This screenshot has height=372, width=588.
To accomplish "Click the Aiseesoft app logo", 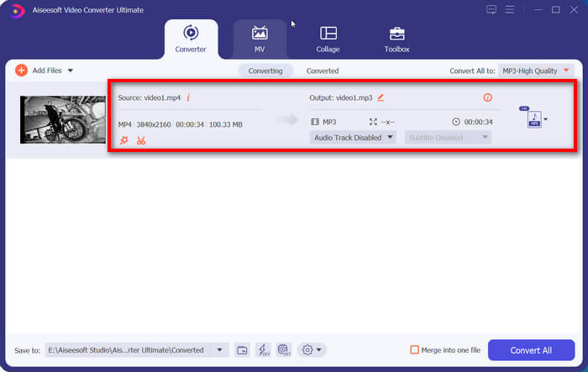I will [16, 11].
